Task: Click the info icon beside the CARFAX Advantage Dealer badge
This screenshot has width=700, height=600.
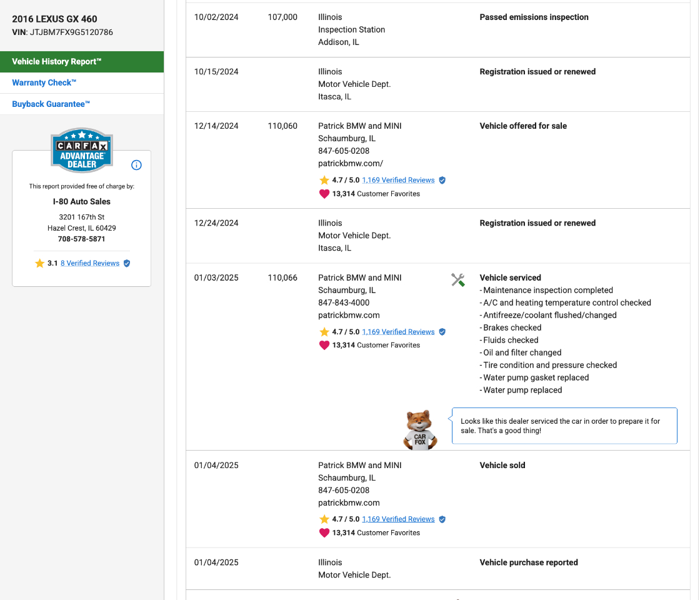Action: pyautogui.click(x=136, y=165)
